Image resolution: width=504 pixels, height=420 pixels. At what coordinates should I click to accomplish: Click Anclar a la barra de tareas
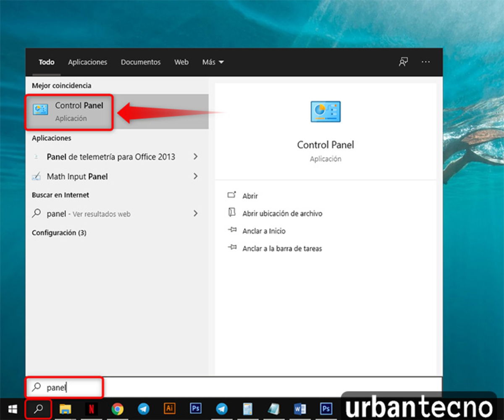coord(282,249)
